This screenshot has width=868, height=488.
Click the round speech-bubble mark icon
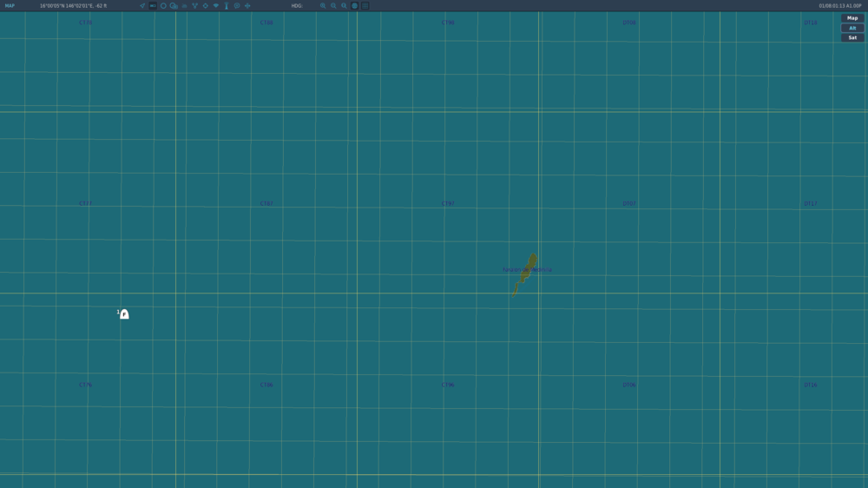(x=237, y=5)
